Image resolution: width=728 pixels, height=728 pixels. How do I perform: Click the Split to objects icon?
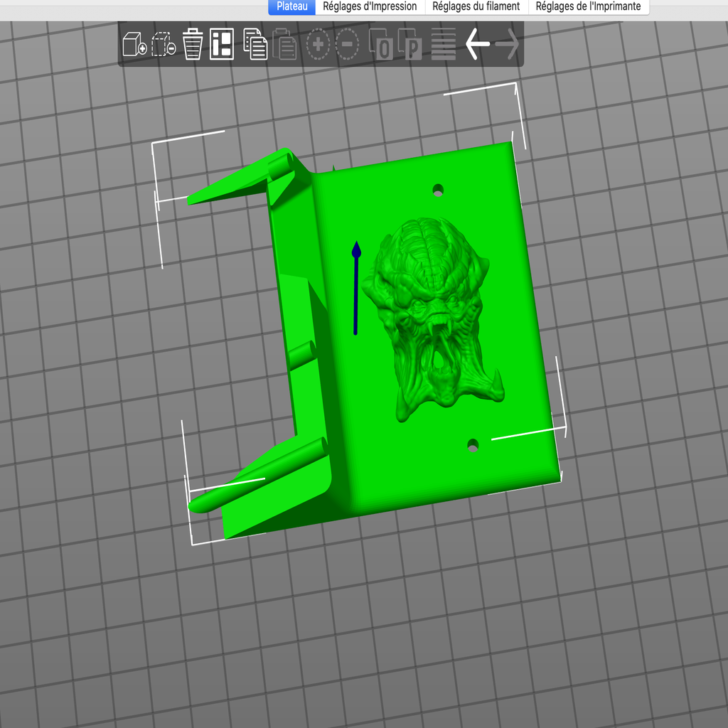(381, 44)
